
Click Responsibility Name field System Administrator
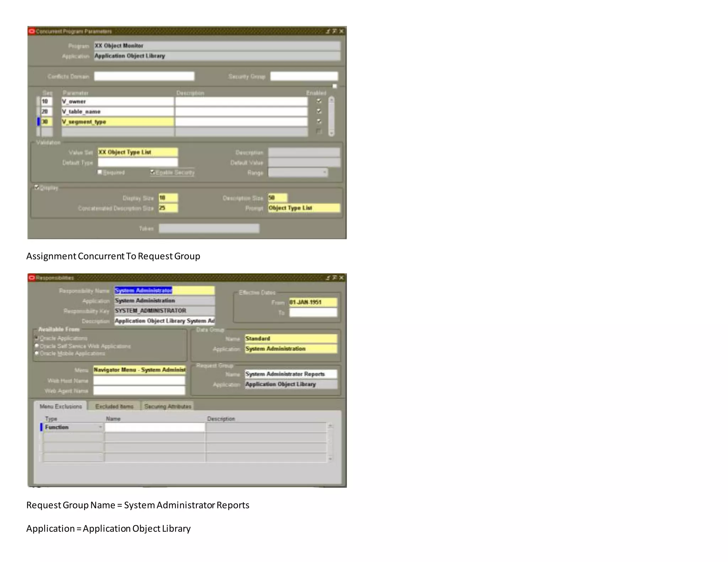tap(164, 290)
